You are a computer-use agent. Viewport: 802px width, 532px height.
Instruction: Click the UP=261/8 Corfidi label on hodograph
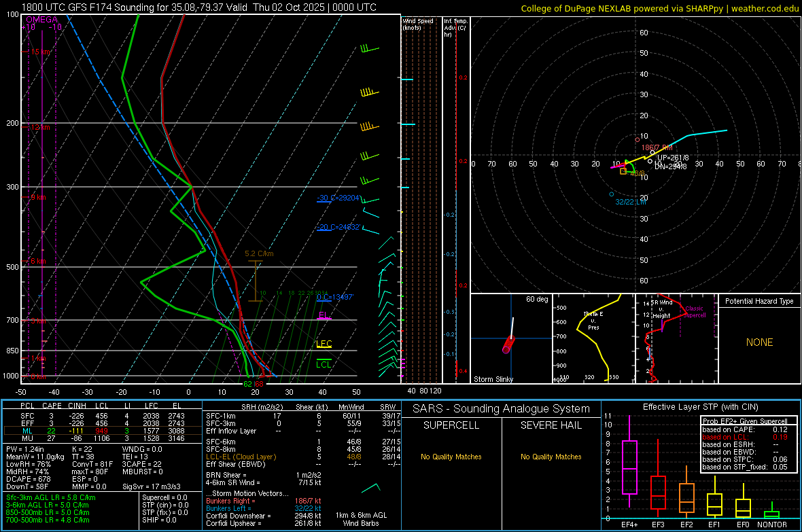click(x=673, y=158)
